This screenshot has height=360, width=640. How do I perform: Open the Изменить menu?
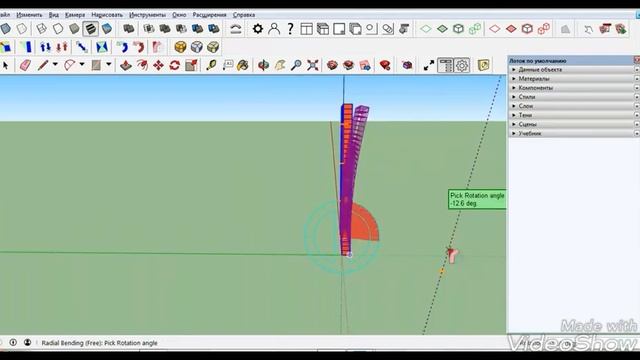click(29, 15)
